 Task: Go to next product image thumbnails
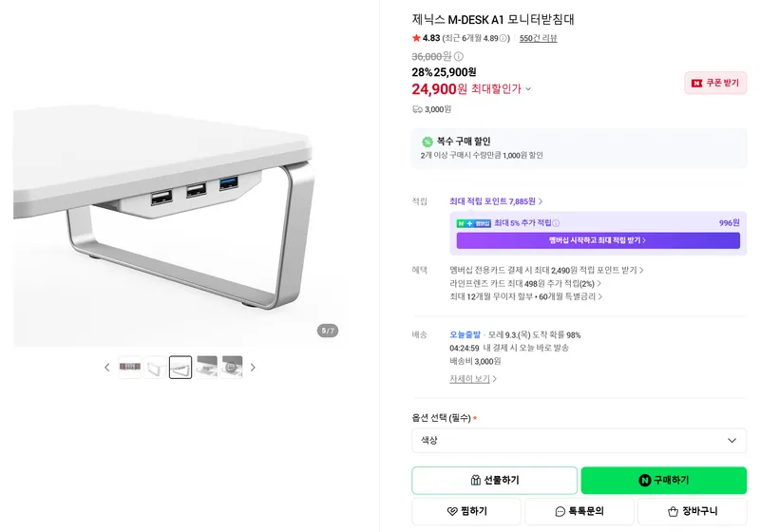coord(253,368)
